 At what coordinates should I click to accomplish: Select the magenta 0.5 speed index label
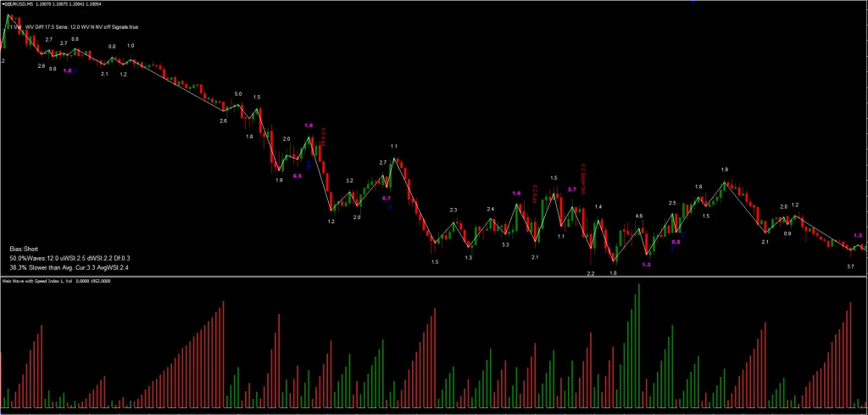click(676, 242)
